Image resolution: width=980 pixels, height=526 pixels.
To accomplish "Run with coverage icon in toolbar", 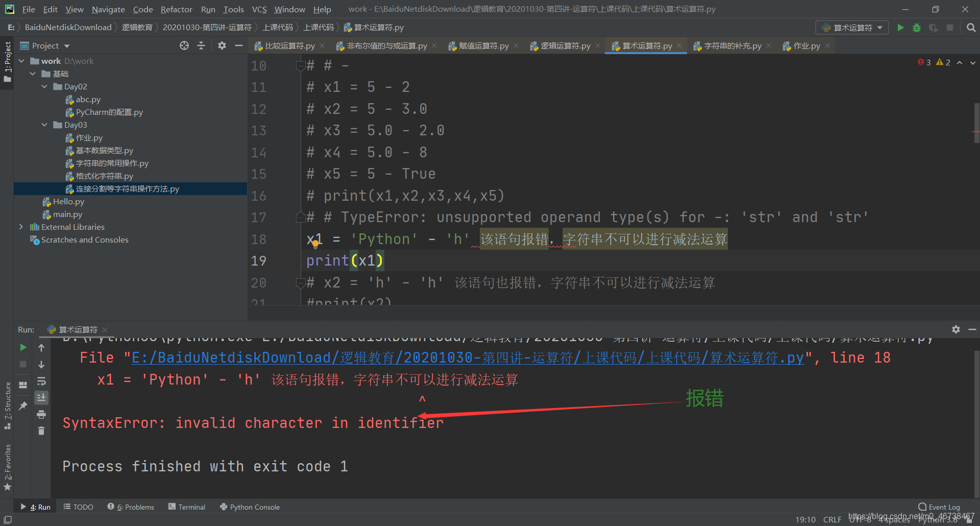I will pyautogui.click(x=934, y=28).
